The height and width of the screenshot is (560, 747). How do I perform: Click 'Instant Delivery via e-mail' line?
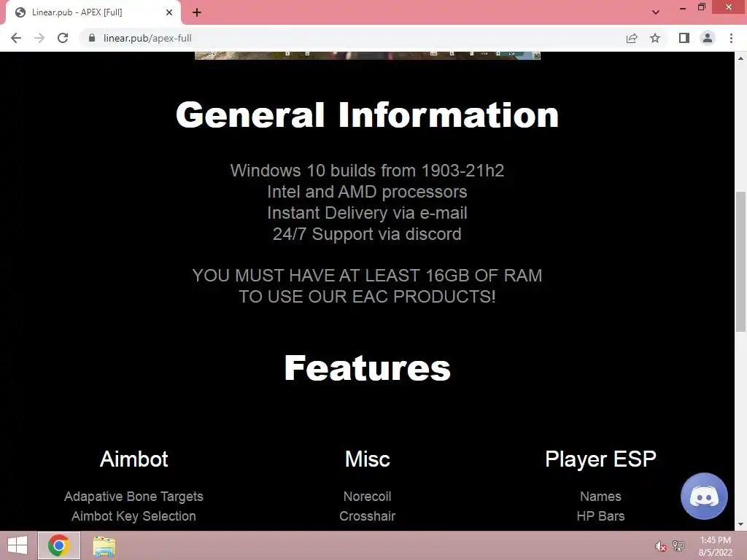[x=368, y=213]
